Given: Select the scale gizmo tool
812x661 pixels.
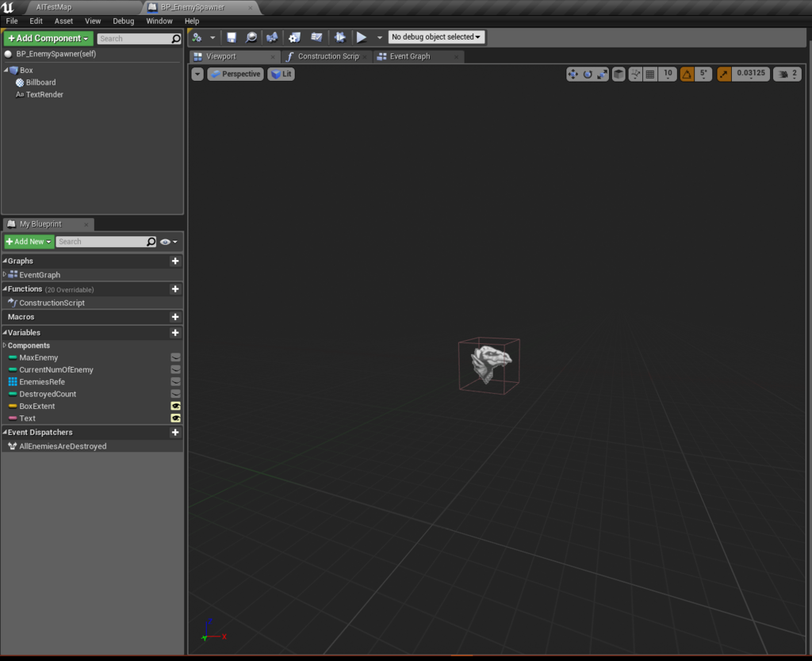Looking at the screenshot, I should pos(602,74).
